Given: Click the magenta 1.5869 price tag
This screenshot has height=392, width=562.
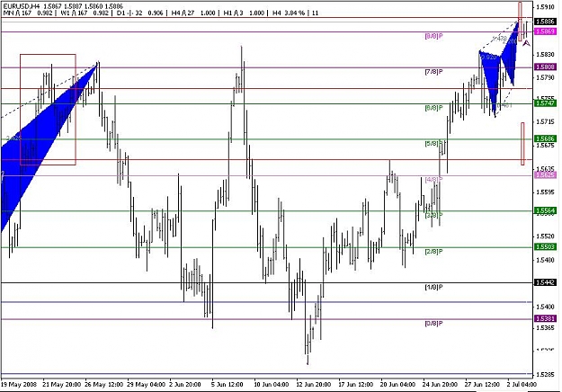Looking at the screenshot, I should tap(546, 31).
